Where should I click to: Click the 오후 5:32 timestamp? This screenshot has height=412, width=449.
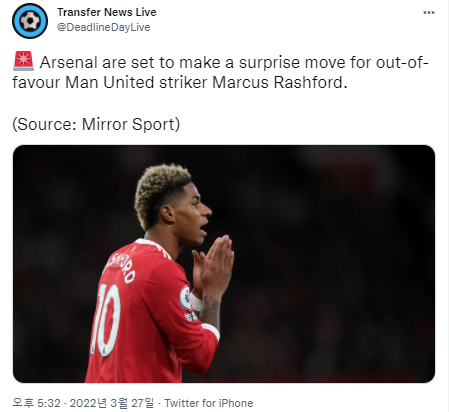click(36, 403)
